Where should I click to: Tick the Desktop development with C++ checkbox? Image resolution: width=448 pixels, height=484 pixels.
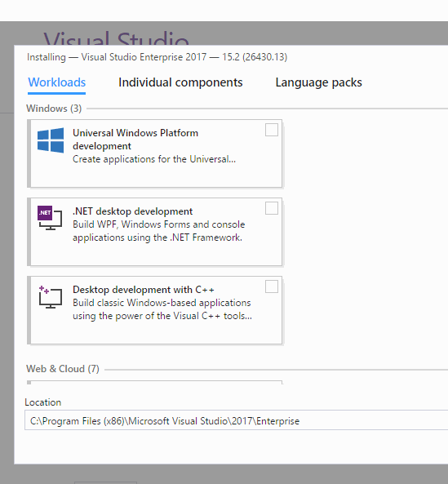point(272,286)
